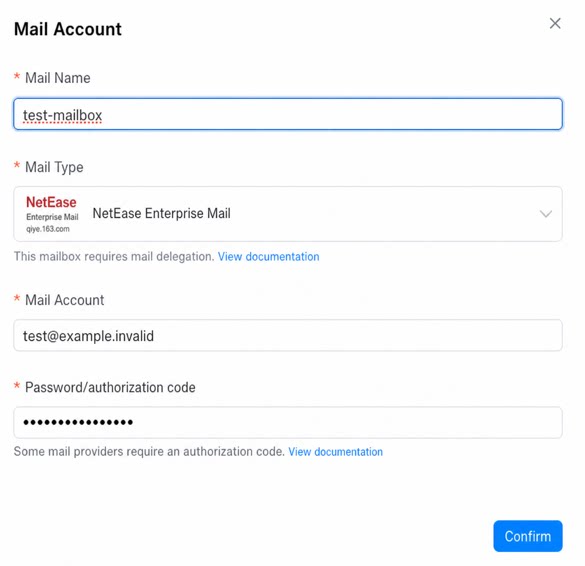Click the mailbox requires mail delegation hint
585x566 pixels.
pyautogui.click(x=114, y=257)
